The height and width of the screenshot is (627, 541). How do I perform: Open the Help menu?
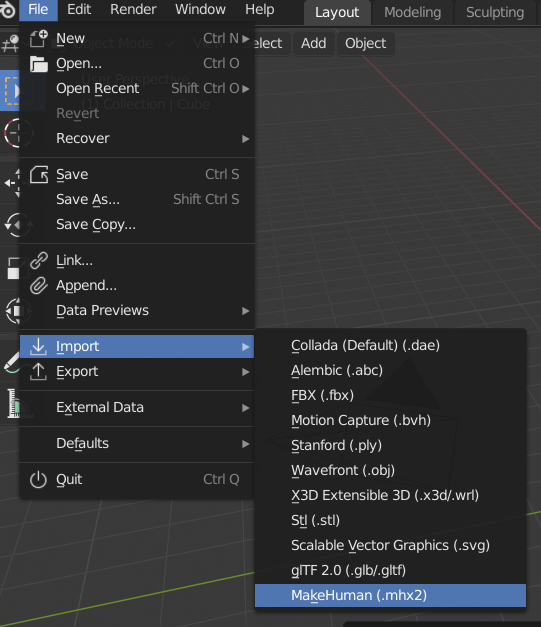pyautogui.click(x=260, y=10)
